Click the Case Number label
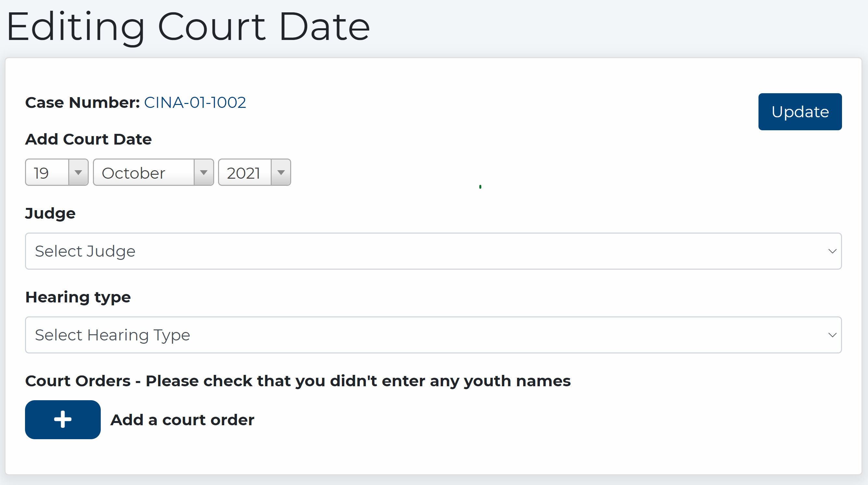The image size is (868, 485). click(x=82, y=102)
